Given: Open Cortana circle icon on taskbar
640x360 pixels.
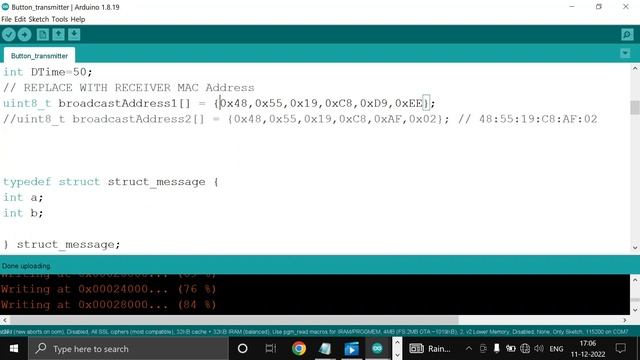Looking at the screenshot, I should click(242, 349).
